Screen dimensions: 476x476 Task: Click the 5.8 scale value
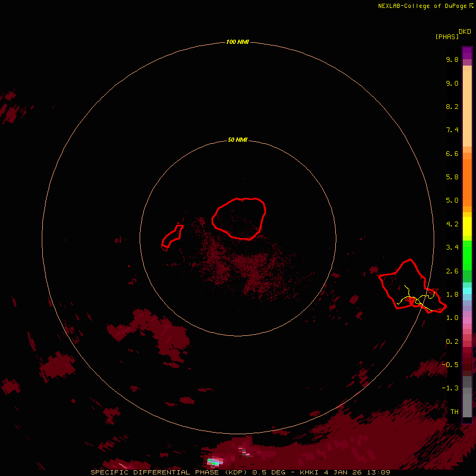(x=452, y=177)
